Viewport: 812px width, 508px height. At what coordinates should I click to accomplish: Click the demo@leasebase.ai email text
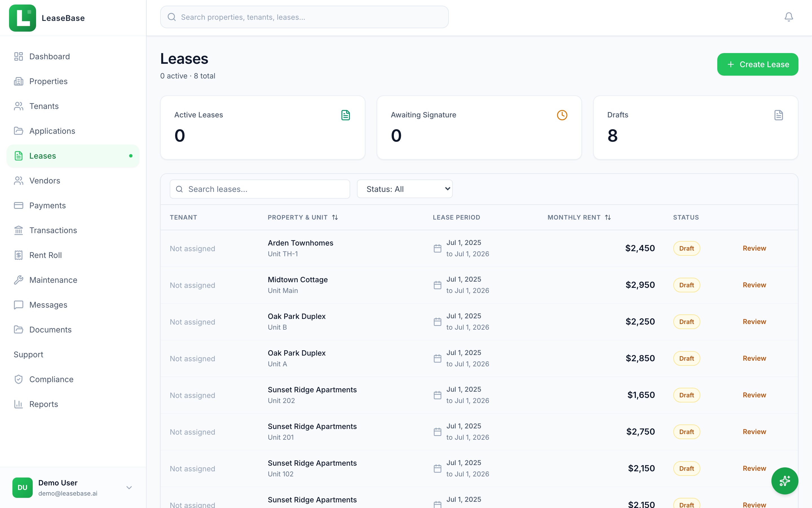(68, 494)
